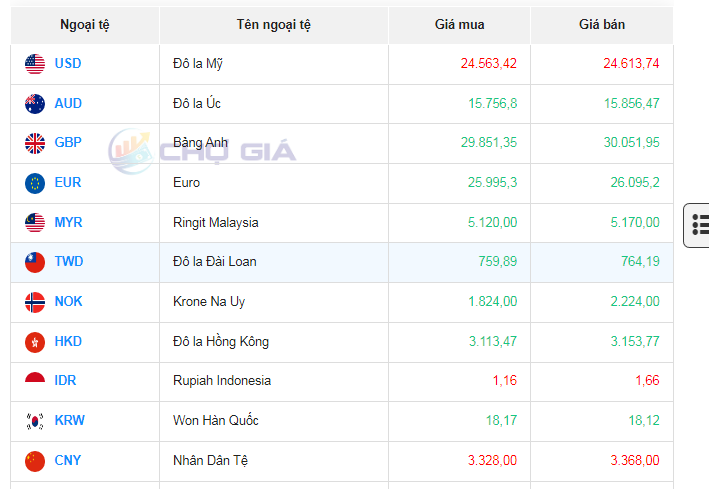
Task: Click the Norwegian flag icon
Action: coord(35,302)
